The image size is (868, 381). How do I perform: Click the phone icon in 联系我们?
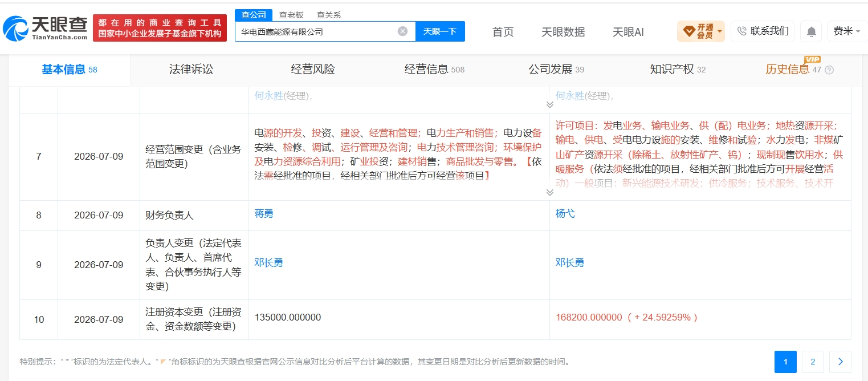tap(742, 31)
